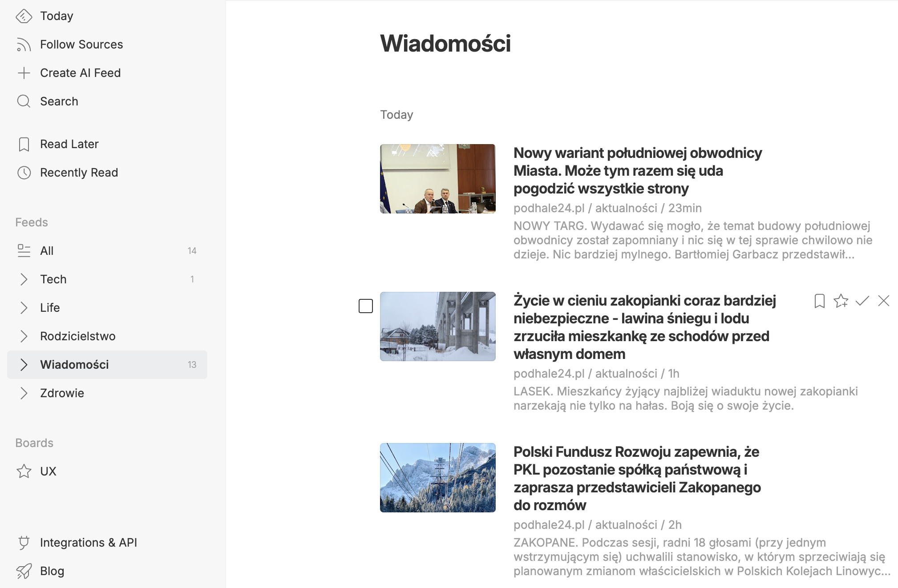Open Recently Read via clock icon
Screen dimensions: 898x588
(x=24, y=173)
